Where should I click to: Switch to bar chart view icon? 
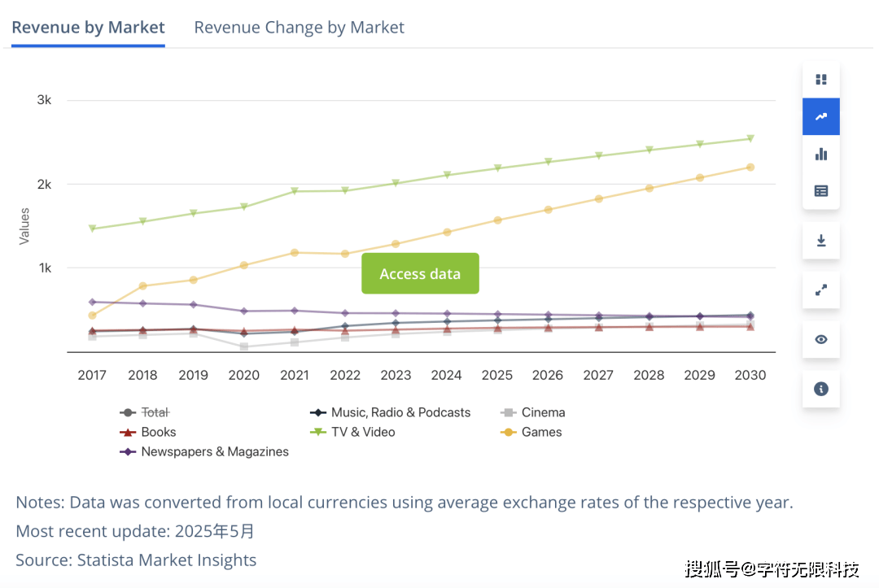click(x=820, y=154)
